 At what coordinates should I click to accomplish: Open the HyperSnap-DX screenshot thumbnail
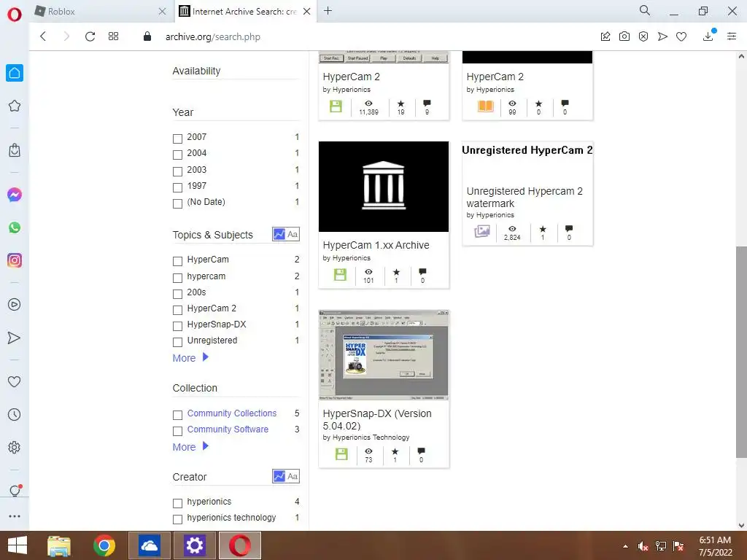tap(384, 355)
